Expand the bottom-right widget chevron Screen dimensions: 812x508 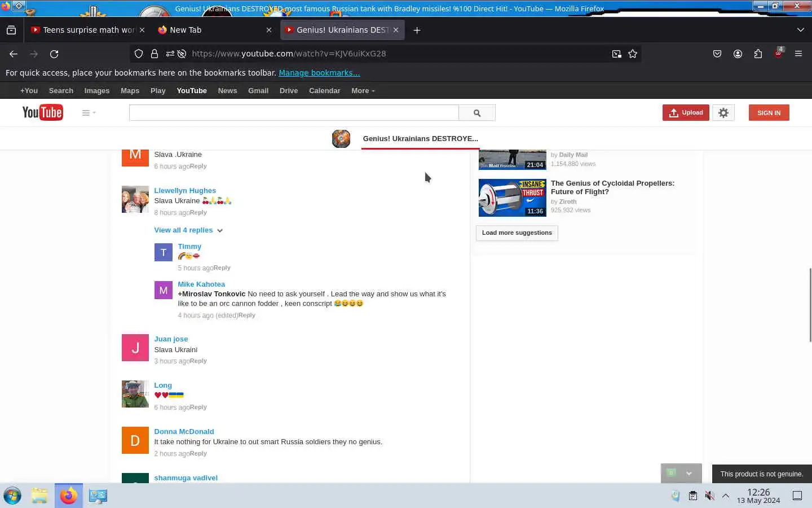(x=689, y=474)
